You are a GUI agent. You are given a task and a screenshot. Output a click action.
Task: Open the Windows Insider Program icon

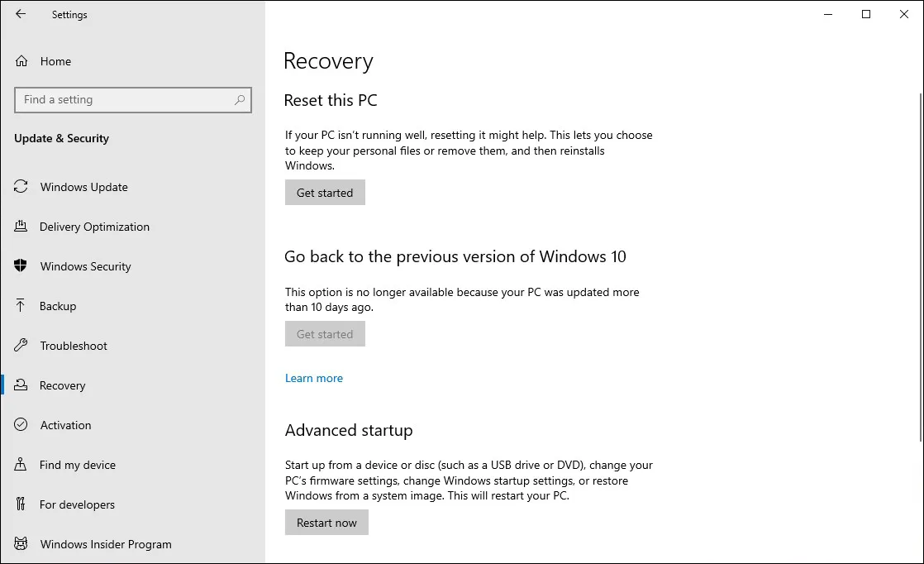21,544
